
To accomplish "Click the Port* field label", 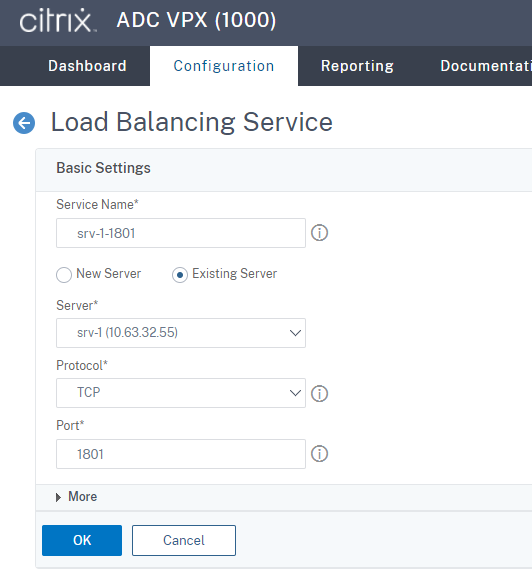I will click(x=70, y=425).
